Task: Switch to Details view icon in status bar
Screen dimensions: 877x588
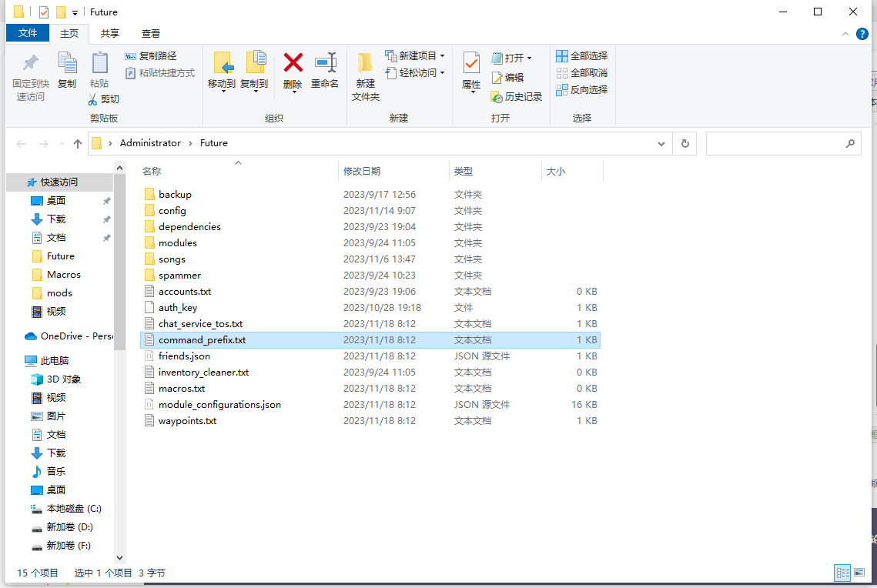Action: tap(842, 573)
